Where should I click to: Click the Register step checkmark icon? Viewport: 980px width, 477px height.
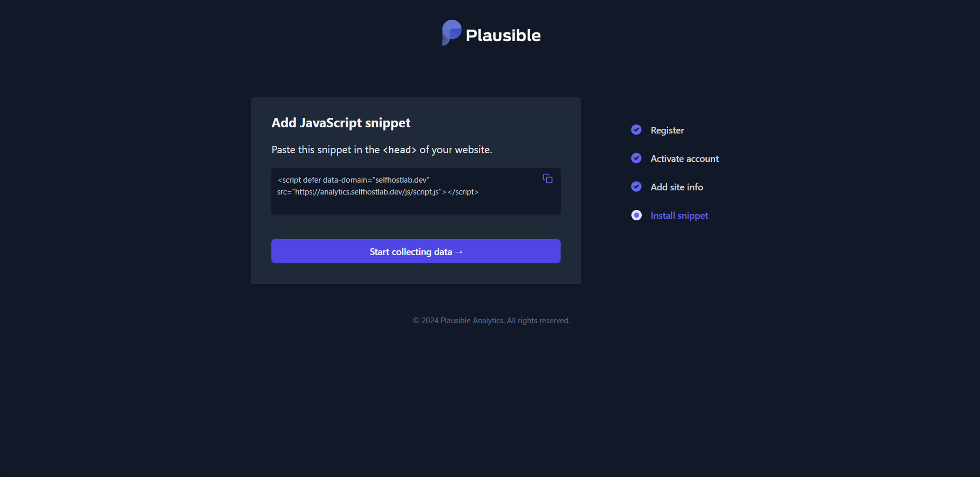tap(636, 130)
